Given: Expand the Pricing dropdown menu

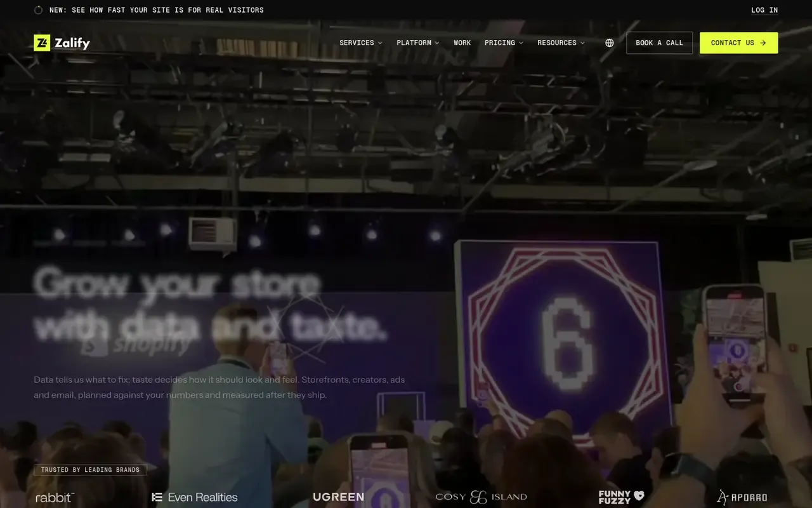Looking at the screenshot, I should 504,43.
